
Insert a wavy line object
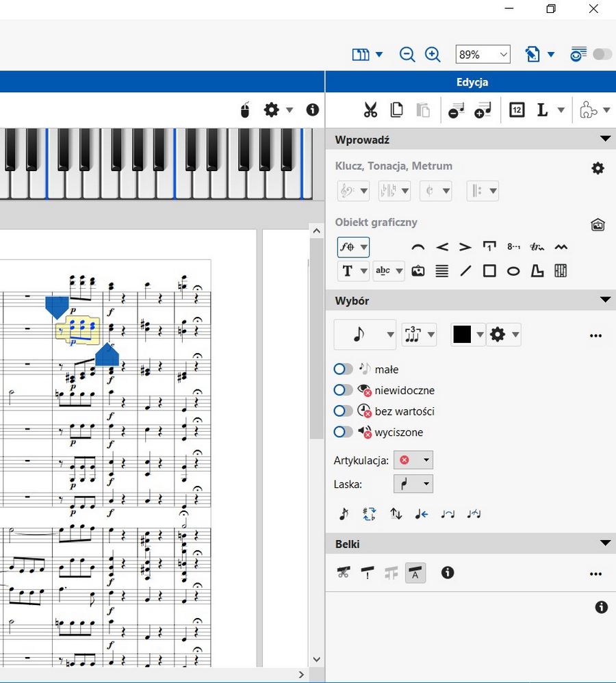[x=561, y=248]
